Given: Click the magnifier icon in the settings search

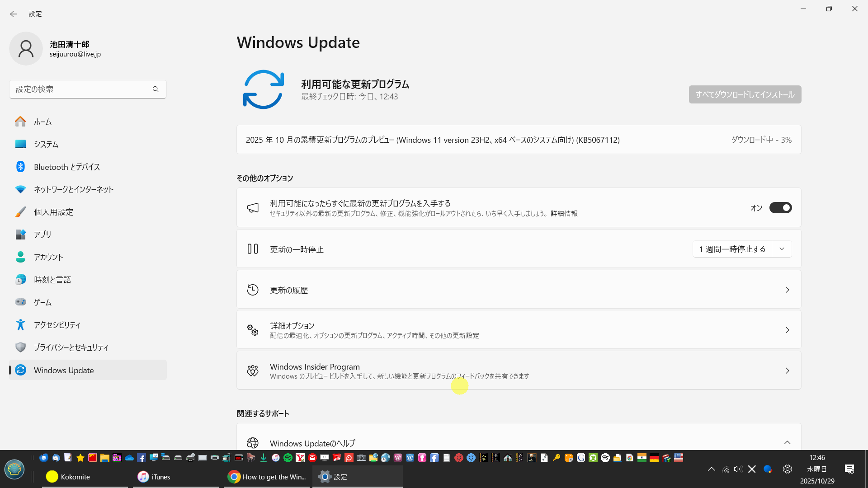Looking at the screenshot, I should [x=156, y=89].
